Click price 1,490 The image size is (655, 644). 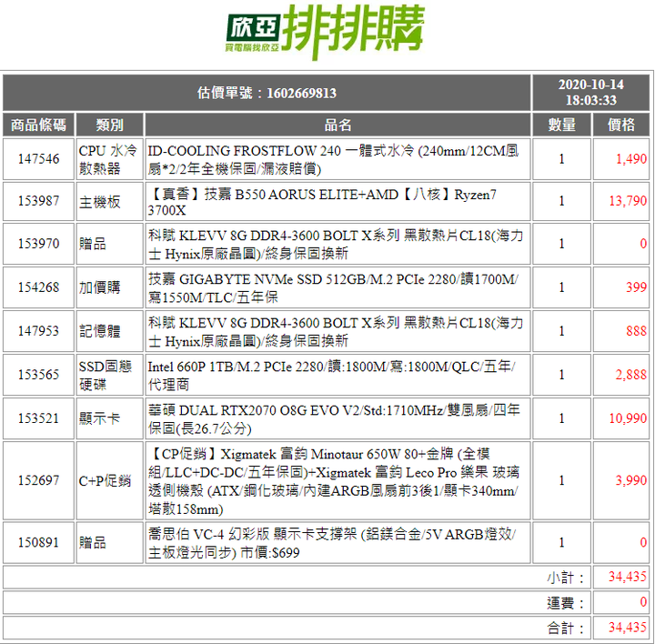[x=631, y=158]
